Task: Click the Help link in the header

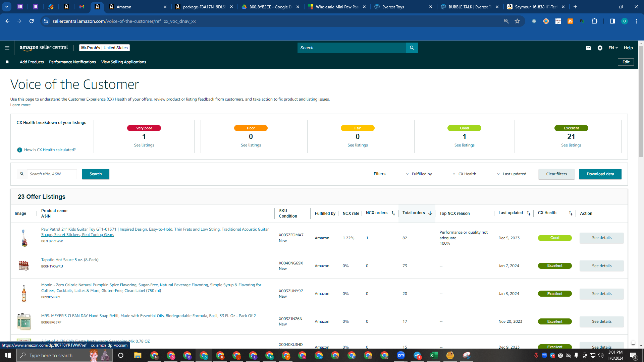Action: (628, 48)
